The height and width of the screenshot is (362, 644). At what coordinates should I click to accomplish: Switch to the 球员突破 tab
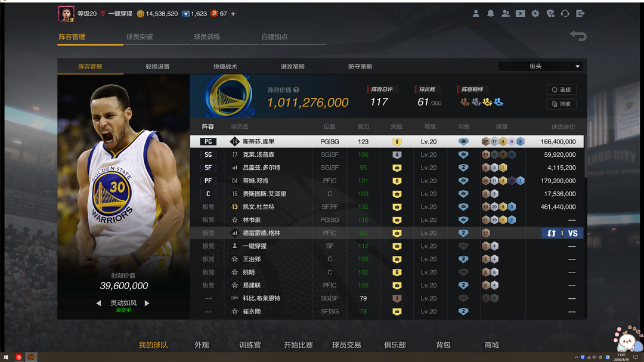pos(140,37)
